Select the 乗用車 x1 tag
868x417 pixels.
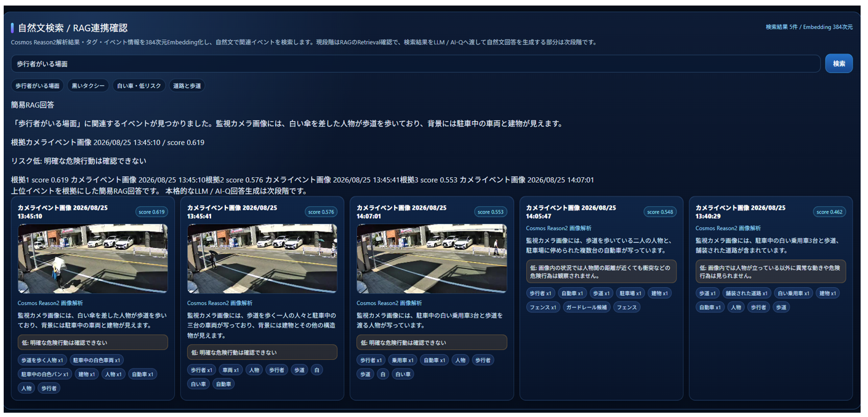[403, 360]
